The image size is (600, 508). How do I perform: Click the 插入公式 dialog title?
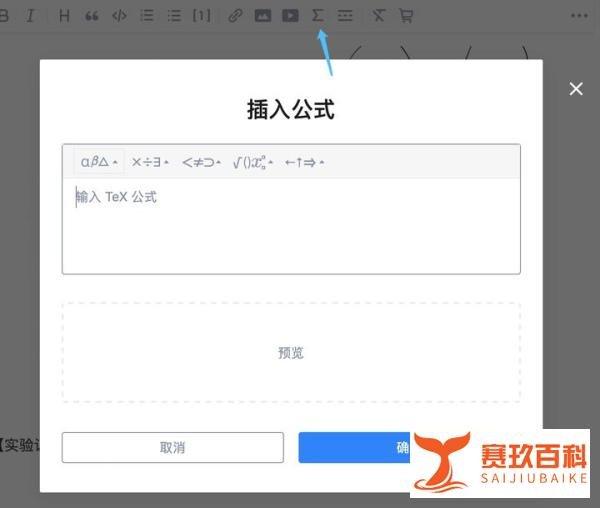[291, 109]
